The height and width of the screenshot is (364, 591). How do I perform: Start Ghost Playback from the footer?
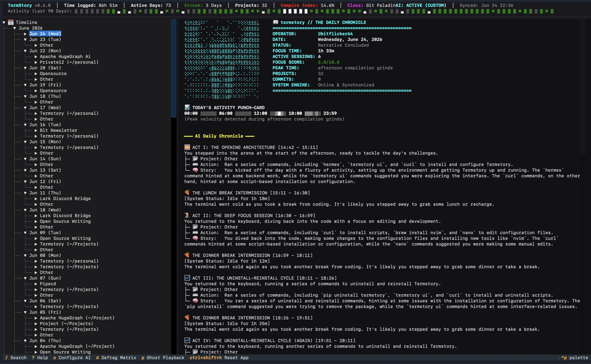click(163, 358)
